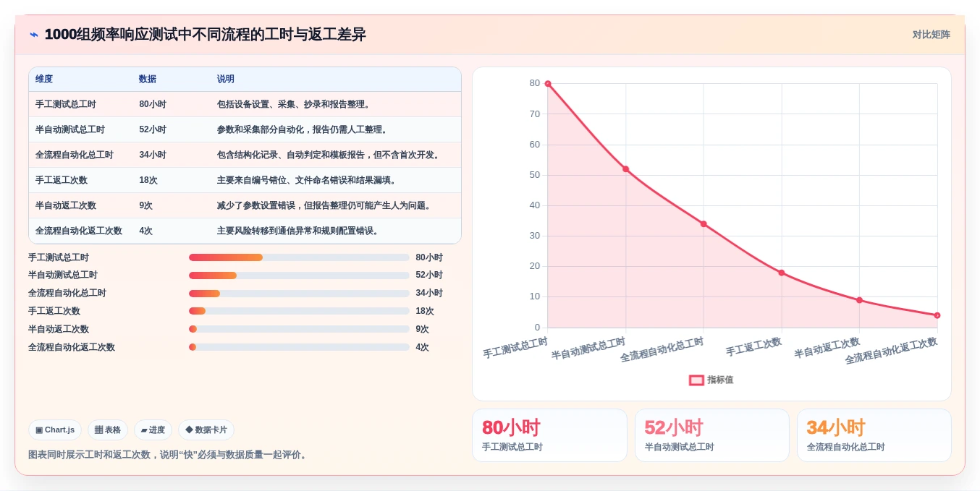Click the chart data point at 9
980x491 pixels.
859,300
